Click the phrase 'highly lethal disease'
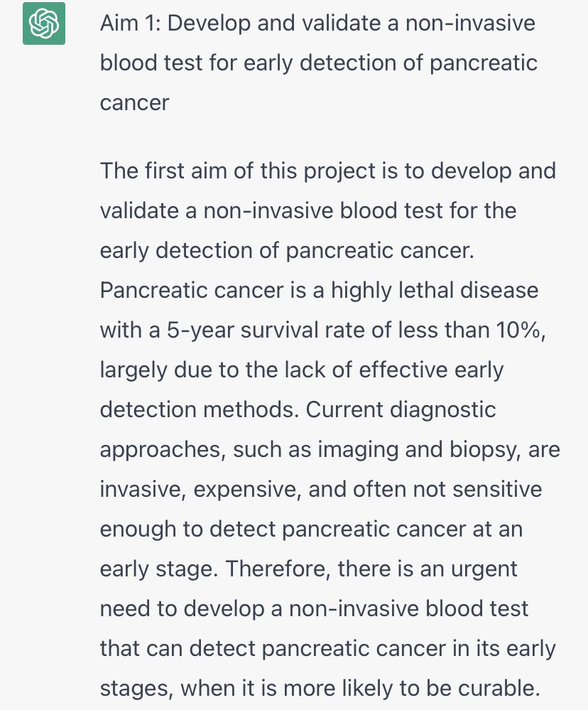The width and height of the screenshot is (588, 710). pyautogui.click(x=435, y=291)
